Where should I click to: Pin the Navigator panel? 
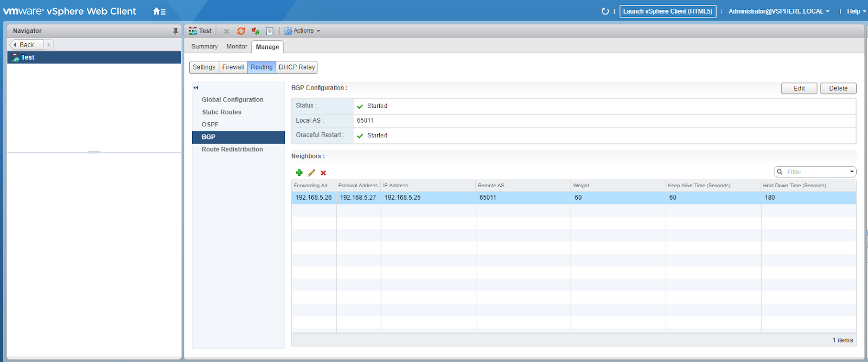tap(175, 31)
